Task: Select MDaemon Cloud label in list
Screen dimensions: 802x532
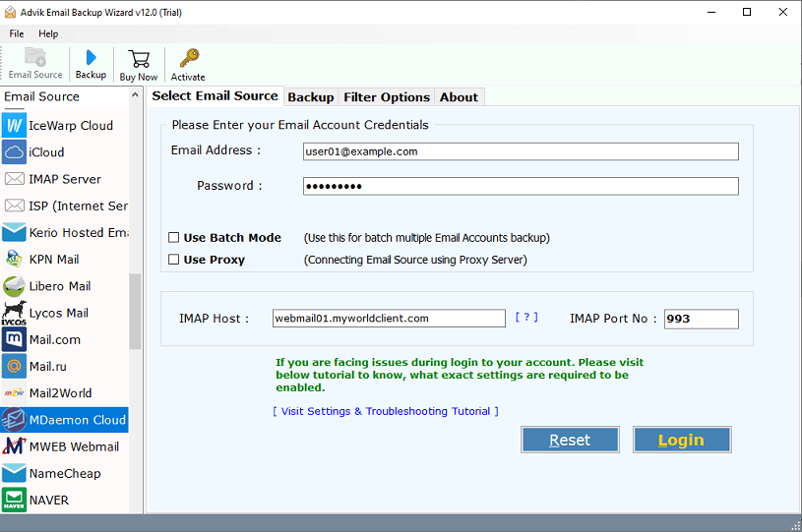Action: point(77,420)
